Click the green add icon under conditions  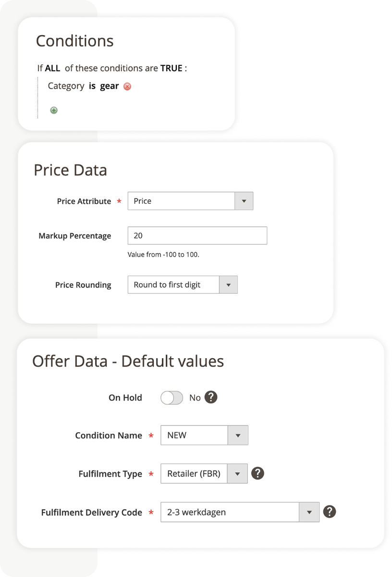coord(53,110)
